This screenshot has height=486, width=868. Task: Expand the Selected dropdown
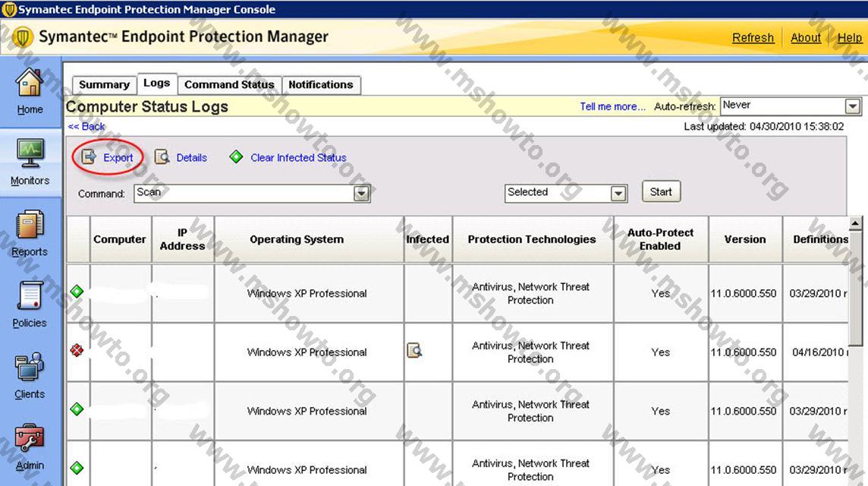coord(618,194)
